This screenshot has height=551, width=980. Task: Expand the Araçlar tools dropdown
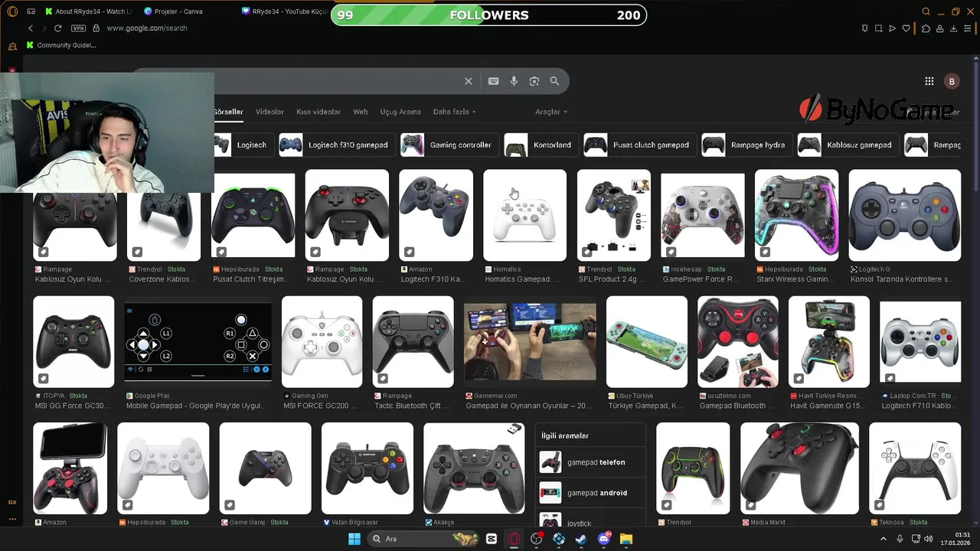tap(551, 112)
